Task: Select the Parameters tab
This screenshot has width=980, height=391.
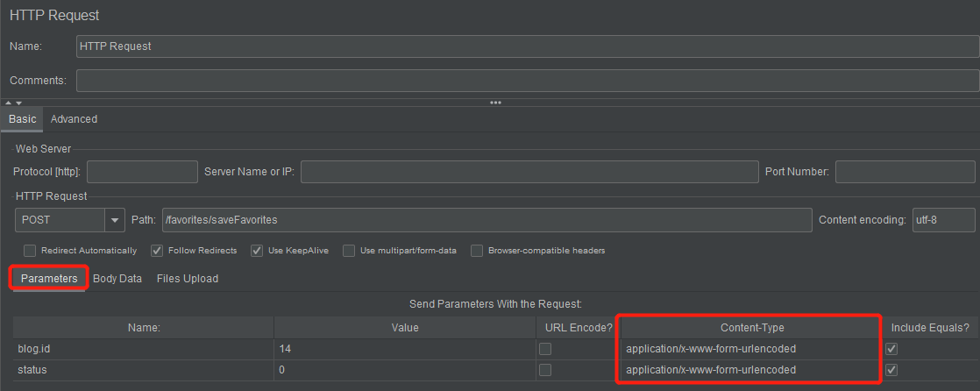Action: 49,279
